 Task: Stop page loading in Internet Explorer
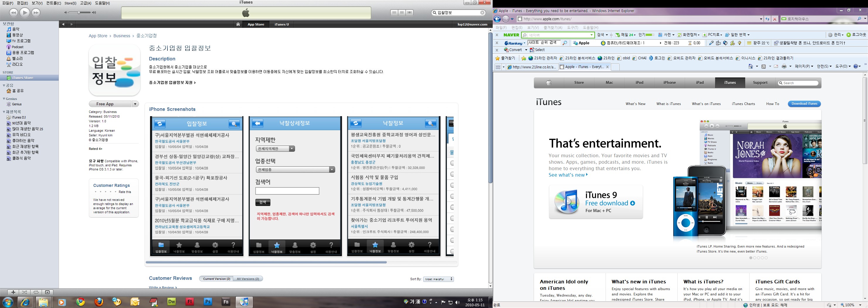(775, 19)
